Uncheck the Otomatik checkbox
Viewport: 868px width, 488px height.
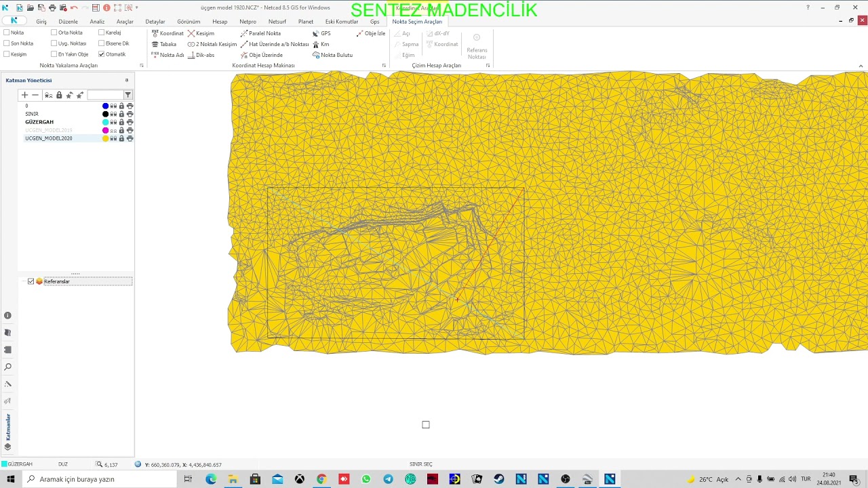point(102,54)
